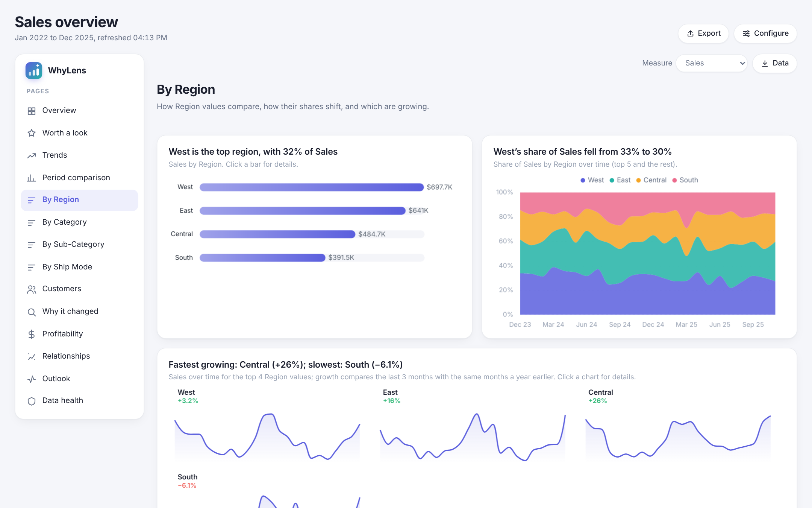Click the By Category list icon
812x508 pixels.
click(32, 223)
